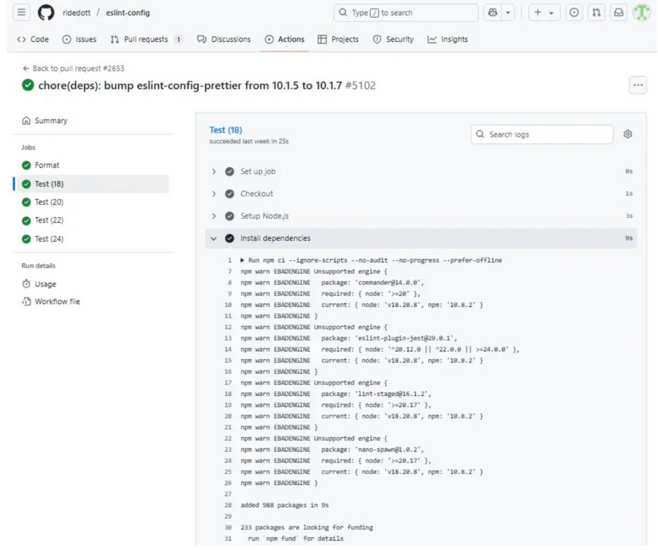The width and height of the screenshot is (658, 550).
Task: Collapse the Install dependencies step
Action: click(x=275, y=238)
